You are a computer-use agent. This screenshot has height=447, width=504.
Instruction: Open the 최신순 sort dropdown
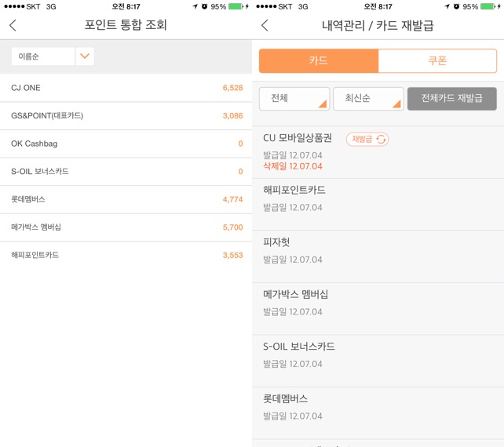click(x=368, y=99)
